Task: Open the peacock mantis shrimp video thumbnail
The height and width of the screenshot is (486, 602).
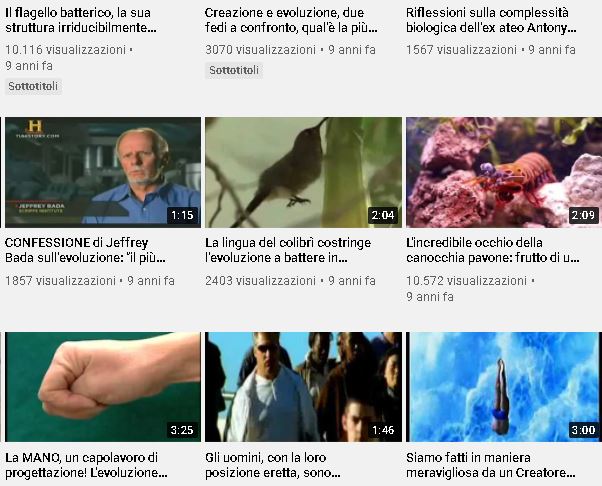Action: click(x=504, y=172)
